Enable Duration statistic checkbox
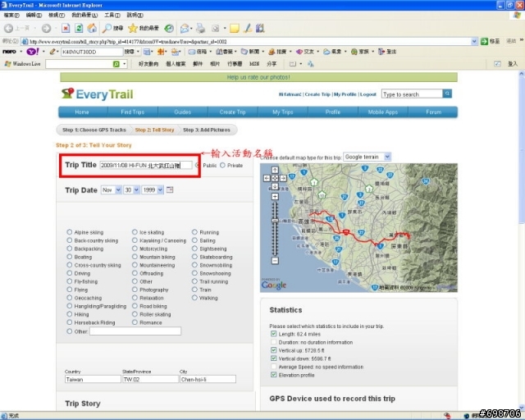 pos(273,342)
